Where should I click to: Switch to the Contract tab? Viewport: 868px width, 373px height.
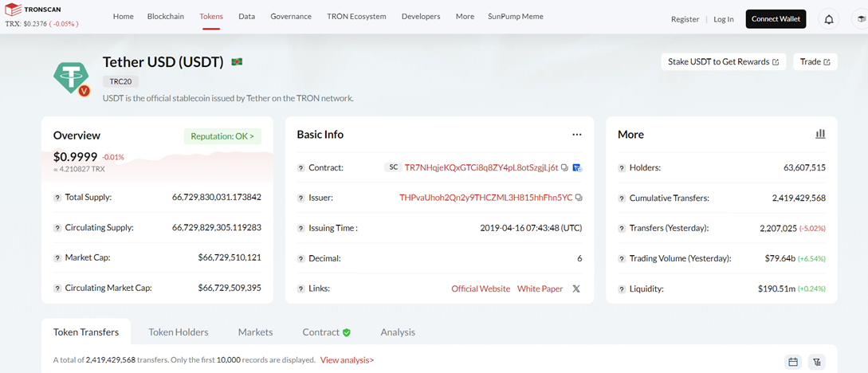pyautogui.click(x=327, y=332)
